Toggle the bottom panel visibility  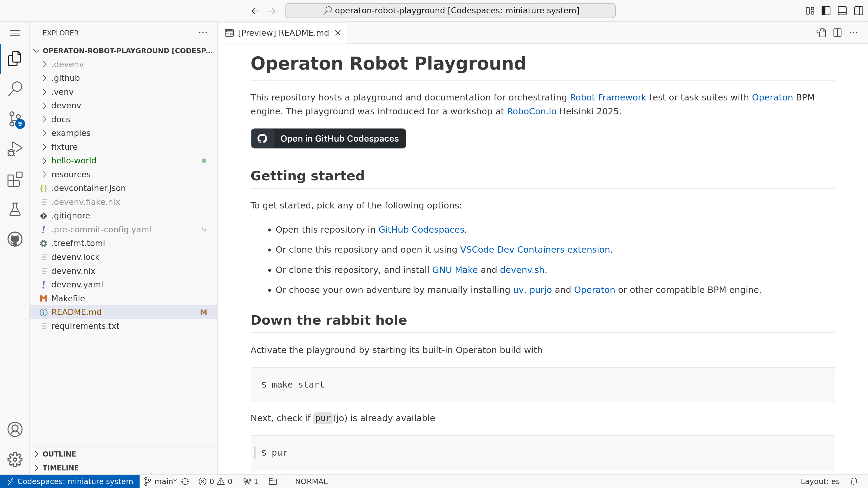tap(842, 11)
